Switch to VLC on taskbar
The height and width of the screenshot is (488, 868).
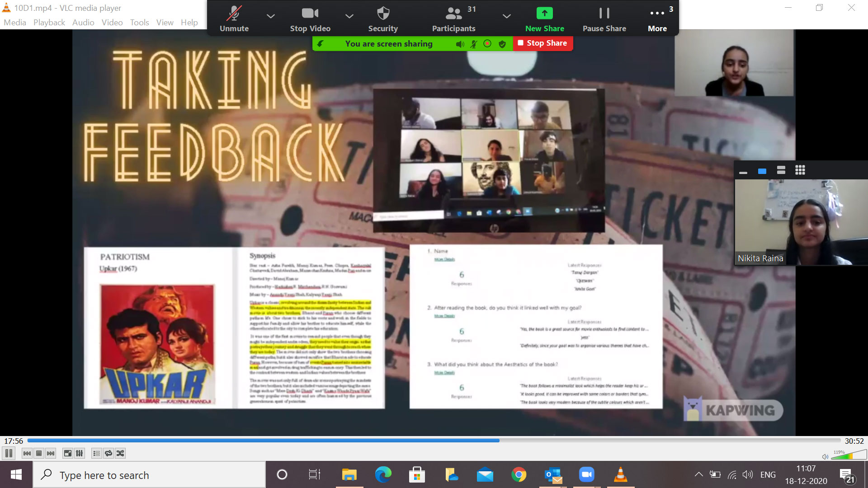[621, 475]
